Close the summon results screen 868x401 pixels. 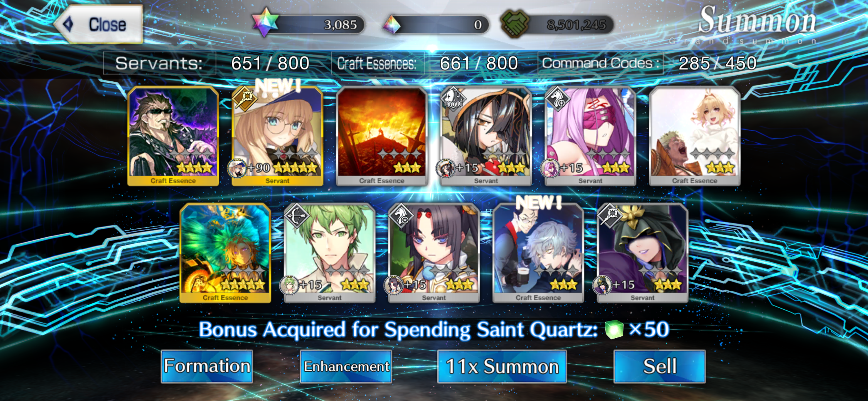point(99,24)
